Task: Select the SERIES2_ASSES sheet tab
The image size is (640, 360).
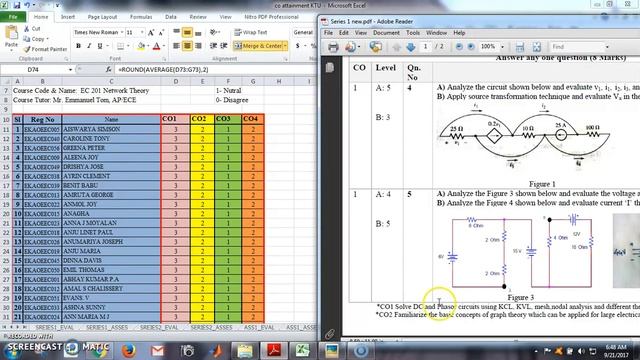Action: [x=211, y=327]
